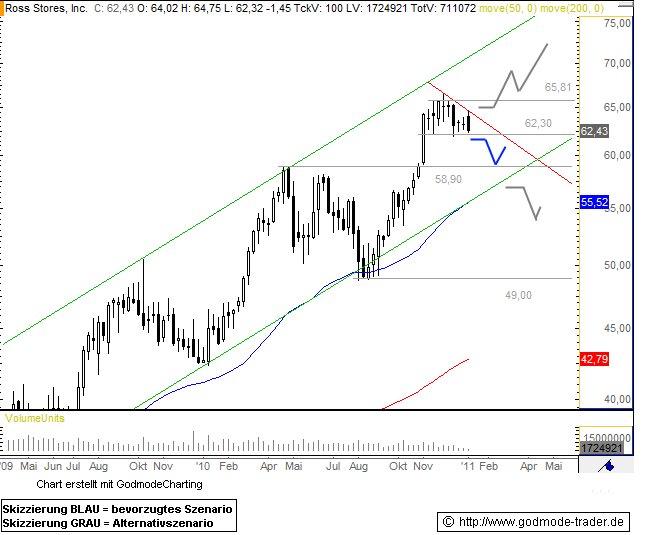
Task: Click the LV: 1724921 header value
Action: [x=376, y=8]
